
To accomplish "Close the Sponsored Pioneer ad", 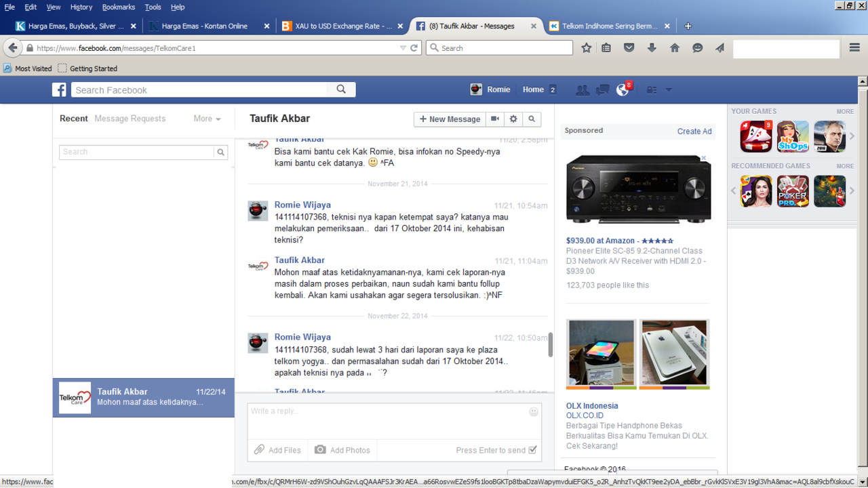I will point(704,158).
